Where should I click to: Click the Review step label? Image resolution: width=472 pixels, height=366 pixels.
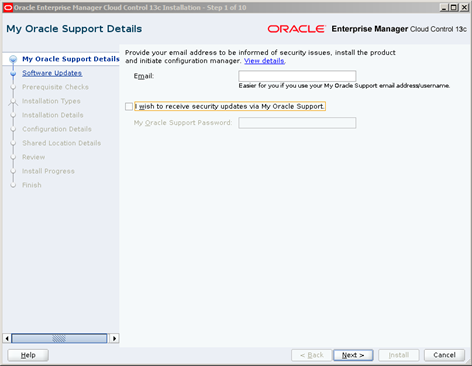coord(33,157)
